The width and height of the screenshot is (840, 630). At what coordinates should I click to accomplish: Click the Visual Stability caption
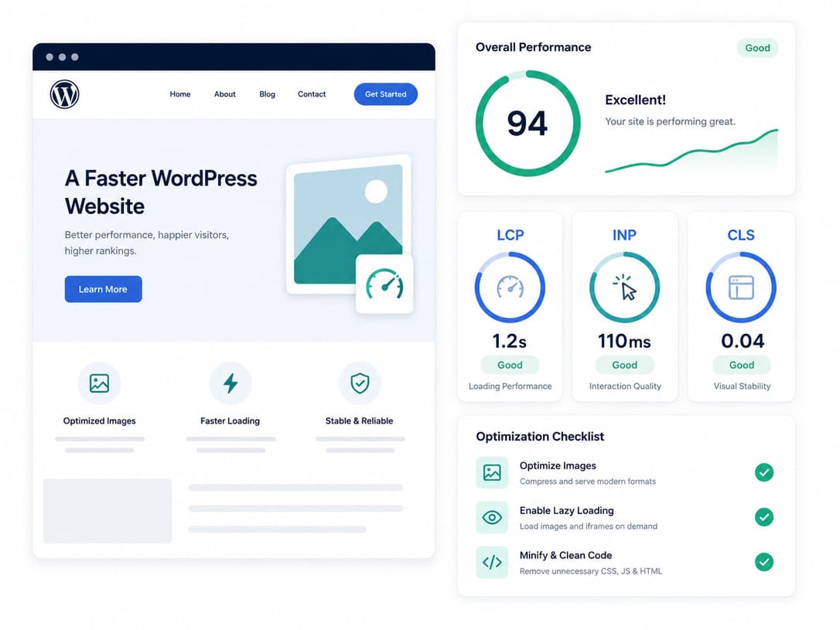point(742,386)
